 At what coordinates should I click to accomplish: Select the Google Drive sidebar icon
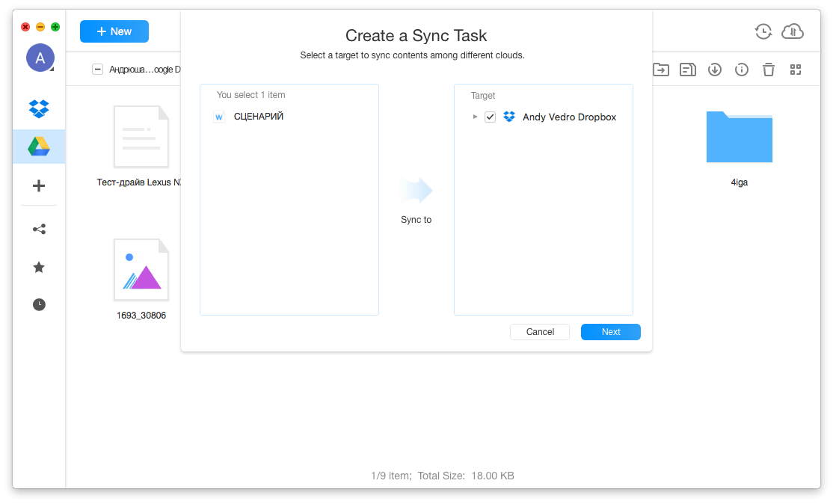(39, 147)
